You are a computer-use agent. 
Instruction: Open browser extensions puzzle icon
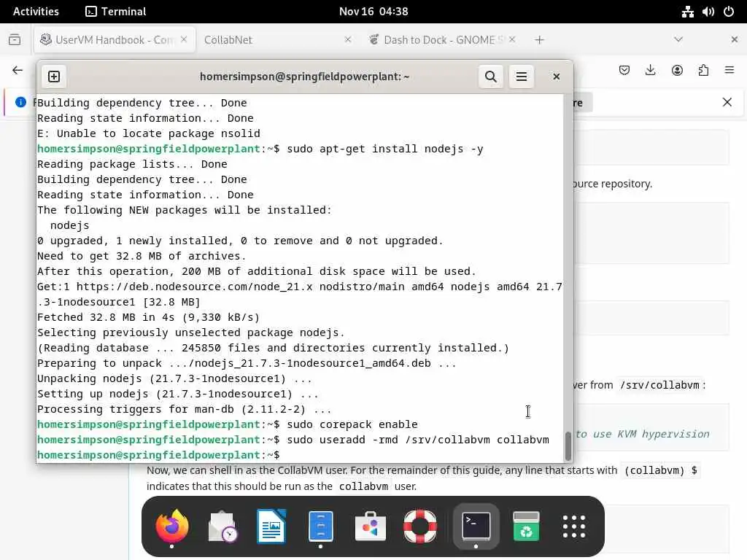point(703,71)
